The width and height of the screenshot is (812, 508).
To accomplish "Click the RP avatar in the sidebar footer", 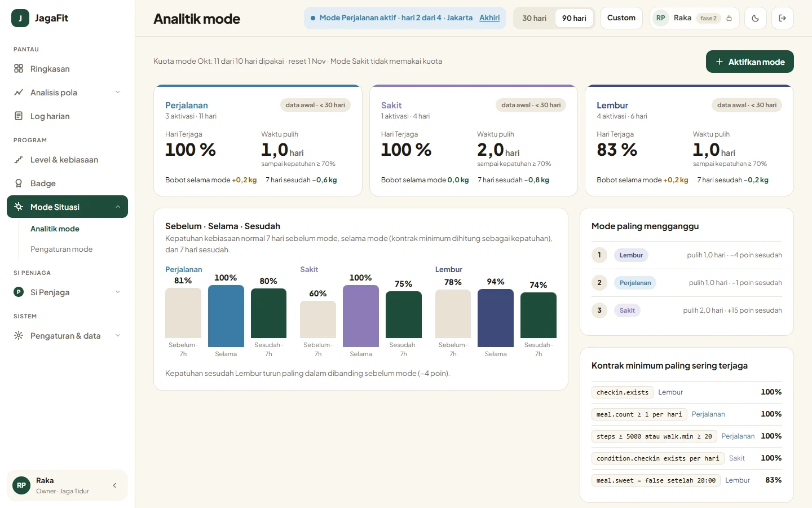I will [x=21, y=485].
